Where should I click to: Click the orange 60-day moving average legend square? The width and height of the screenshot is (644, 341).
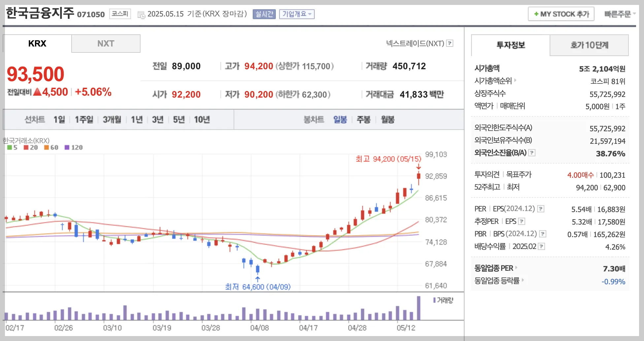[47, 147]
